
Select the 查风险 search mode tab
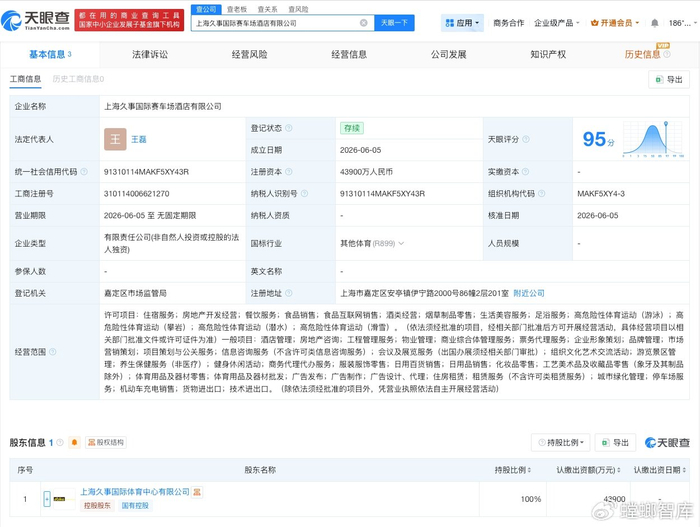[x=298, y=9]
